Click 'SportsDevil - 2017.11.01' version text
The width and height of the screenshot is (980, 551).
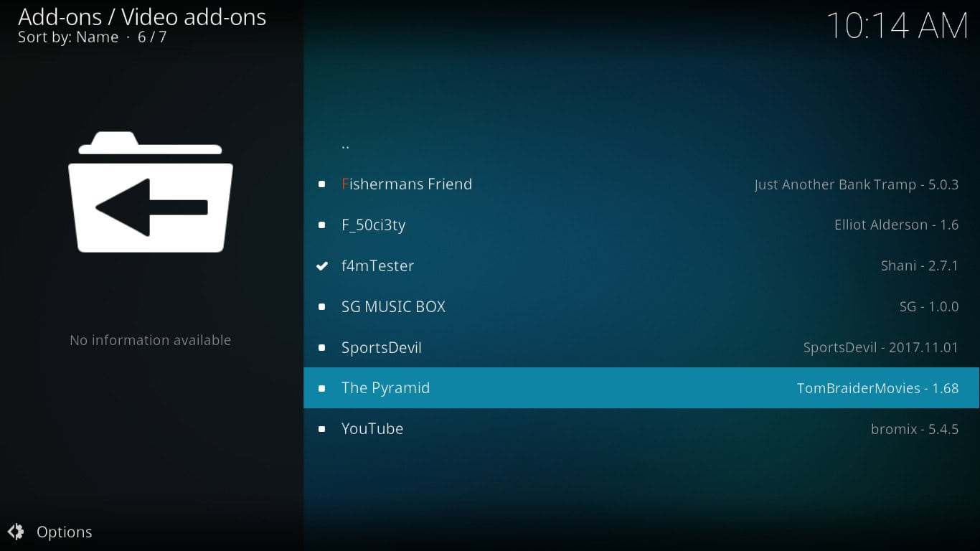click(x=881, y=347)
